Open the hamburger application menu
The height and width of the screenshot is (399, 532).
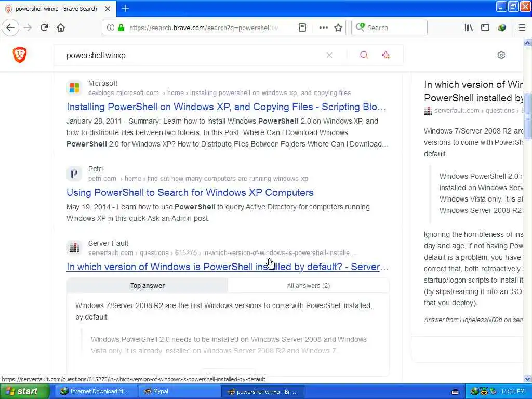pyautogui.click(x=522, y=28)
